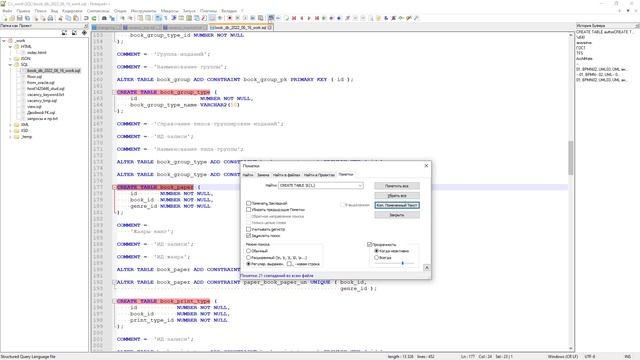
Task: Open the 'Найти' search history dropdown arrow
Action: click(x=360, y=186)
